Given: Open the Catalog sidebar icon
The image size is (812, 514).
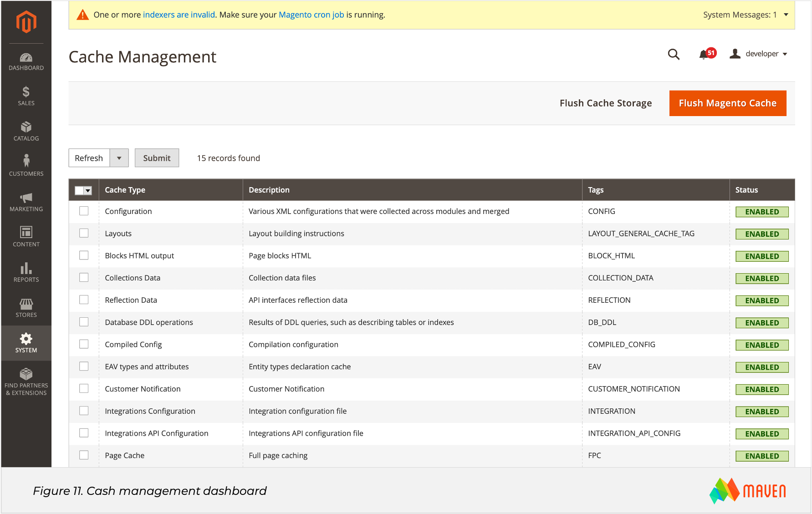Looking at the screenshot, I should [26, 127].
